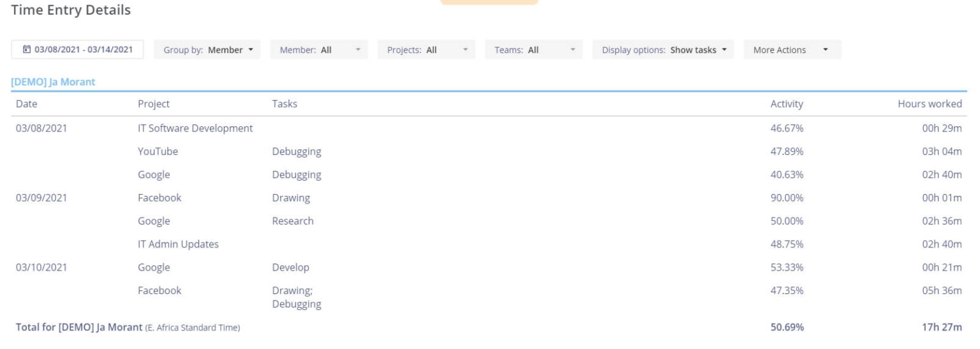Click the 48.75% activity value
The height and width of the screenshot is (349, 980).
click(787, 244)
